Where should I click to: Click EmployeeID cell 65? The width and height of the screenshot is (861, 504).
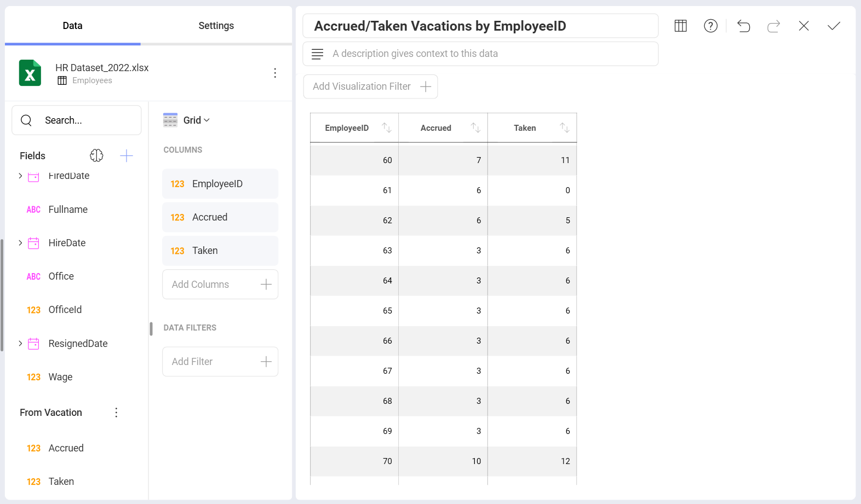pos(354,311)
